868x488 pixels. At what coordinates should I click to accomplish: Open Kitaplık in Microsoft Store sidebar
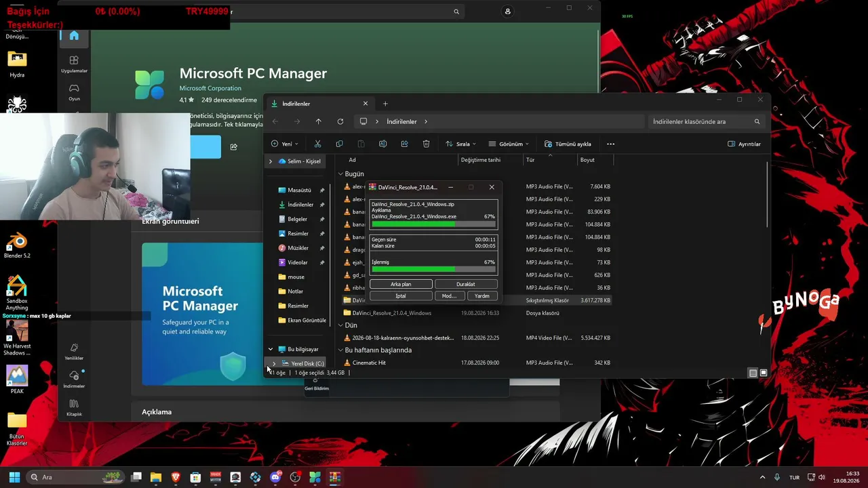click(x=74, y=407)
